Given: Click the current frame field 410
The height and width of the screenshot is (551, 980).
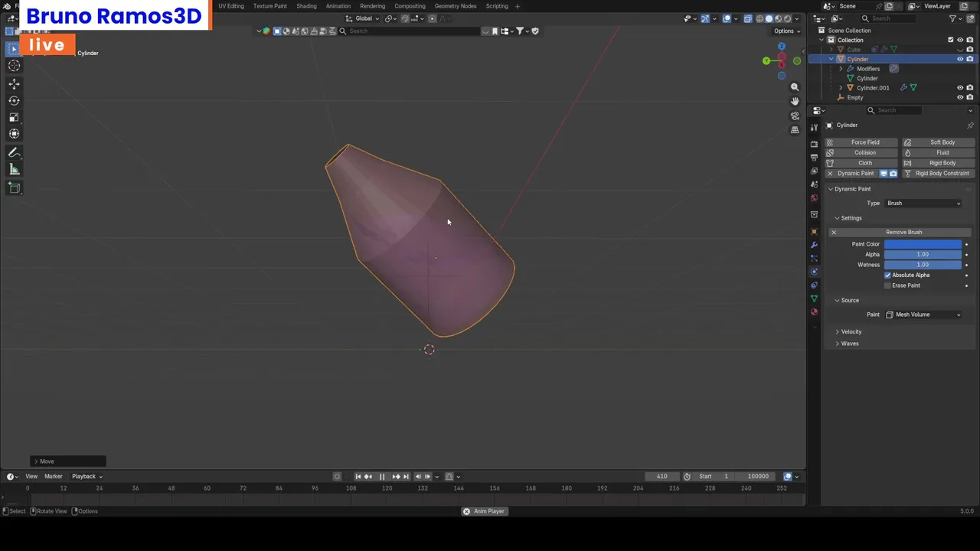Looking at the screenshot, I should click(x=661, y=477).
